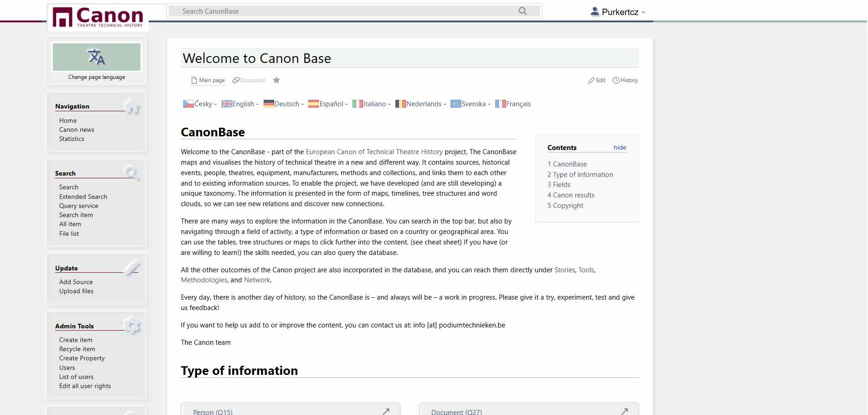The height and width of the screenshot is (415, 868).
Task: Click the Canon Theatre Technical History logo
Action: coord(98,17)
